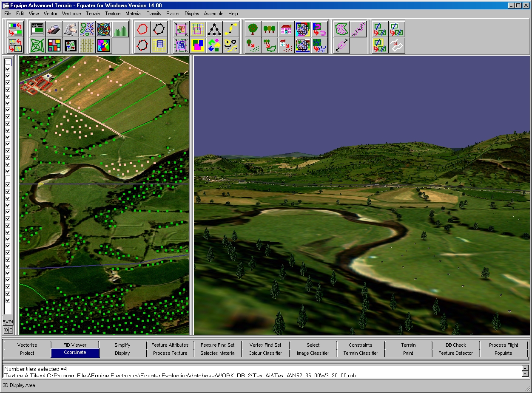
Task: Click the pink house building icon
Action: pos(286,29)
